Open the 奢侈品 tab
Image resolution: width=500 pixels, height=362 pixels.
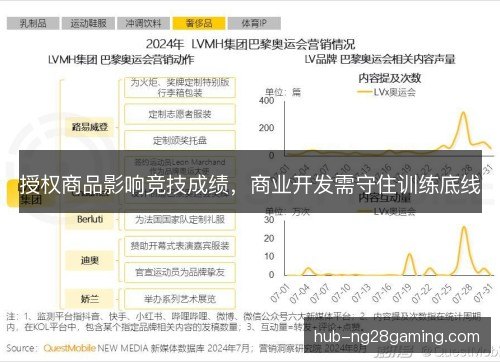point(199,23)
